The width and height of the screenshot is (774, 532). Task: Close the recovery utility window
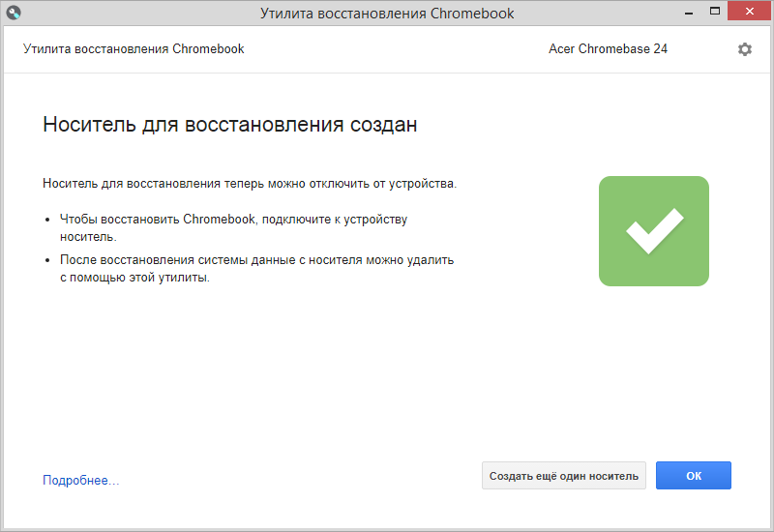(x=749, y=11)
